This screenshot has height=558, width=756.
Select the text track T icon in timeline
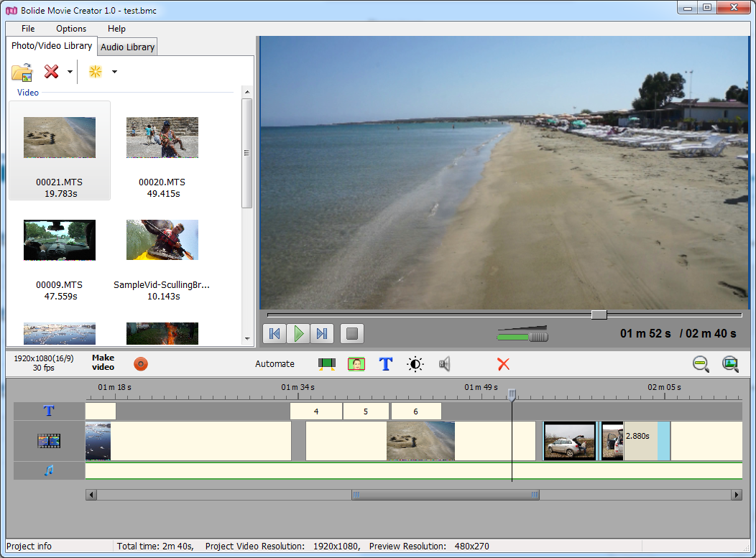tap(47, 411)
